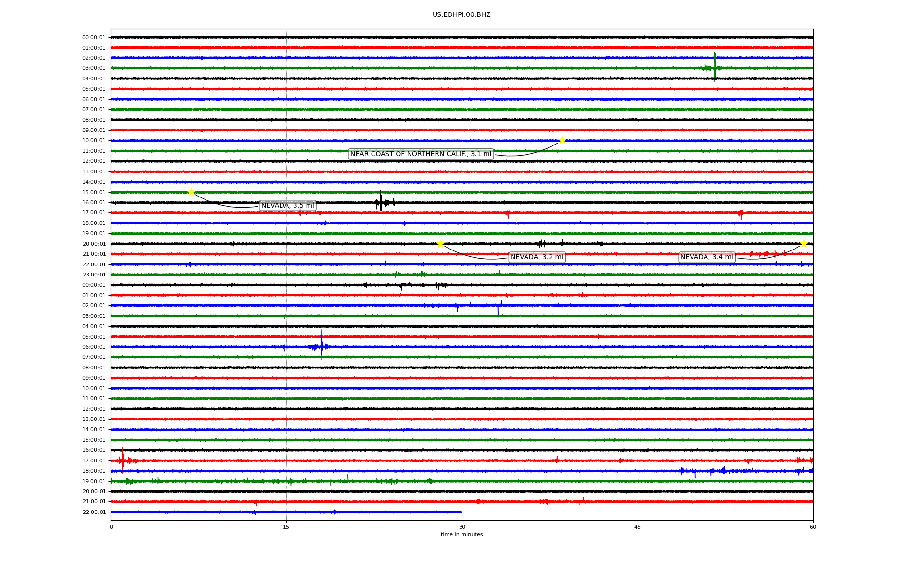This screenshot has height=578, width=924.
Task: Click the Nevada 3.5 ml star marker
Action: 191,192
